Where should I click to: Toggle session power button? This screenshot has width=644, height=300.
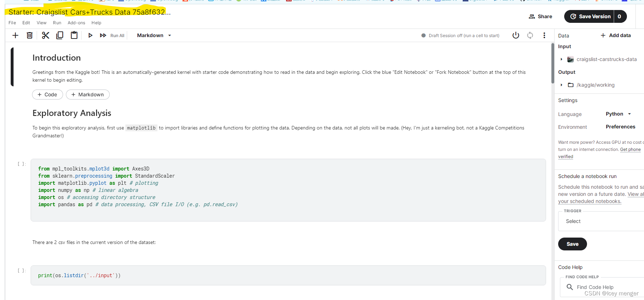[x=516, y=35]
